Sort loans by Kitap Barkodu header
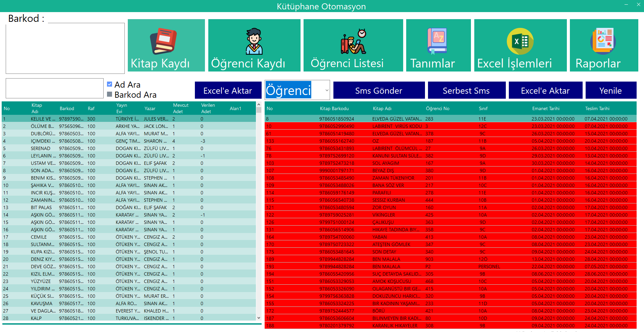This screenshot has height=332, width=644. click(x=334, y=108)
